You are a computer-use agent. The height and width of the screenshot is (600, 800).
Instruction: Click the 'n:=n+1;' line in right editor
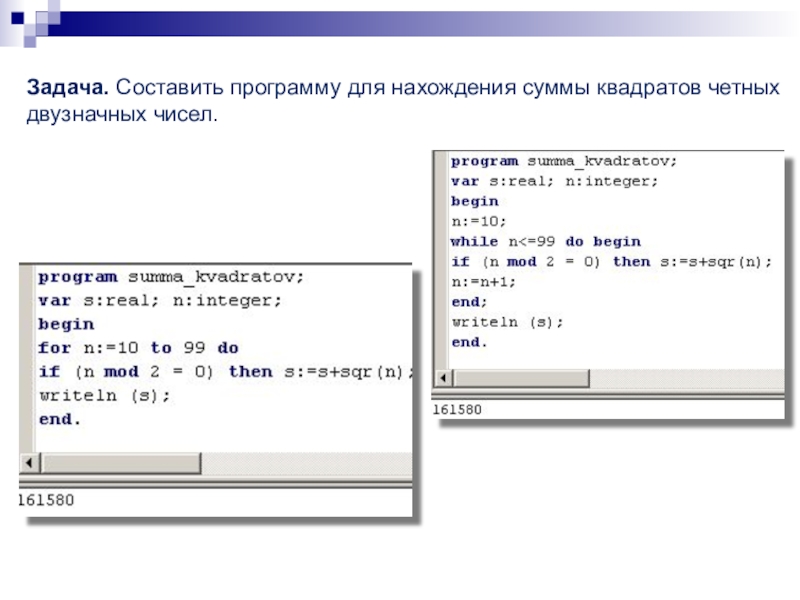[484, 282]
